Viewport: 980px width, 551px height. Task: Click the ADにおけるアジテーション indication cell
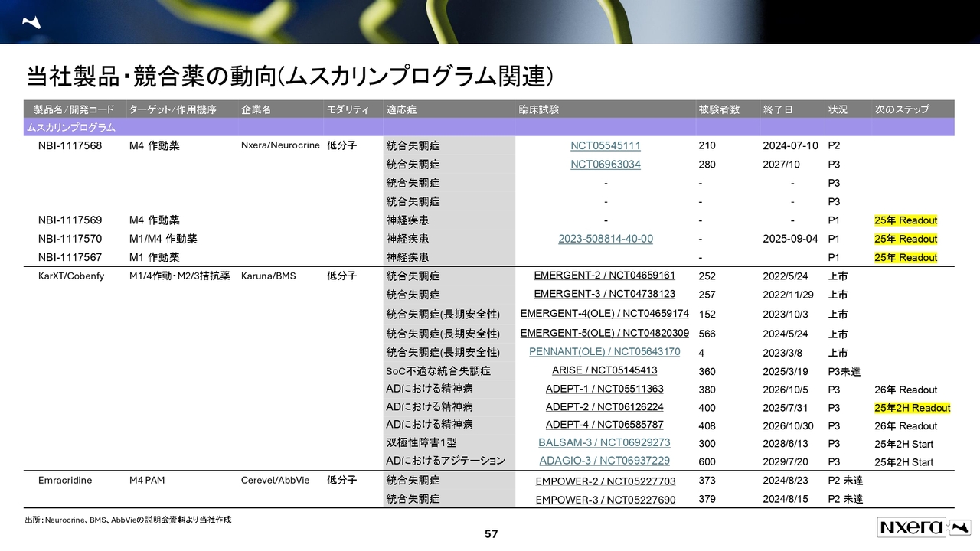pyautogui.click(x=446, y=461)
